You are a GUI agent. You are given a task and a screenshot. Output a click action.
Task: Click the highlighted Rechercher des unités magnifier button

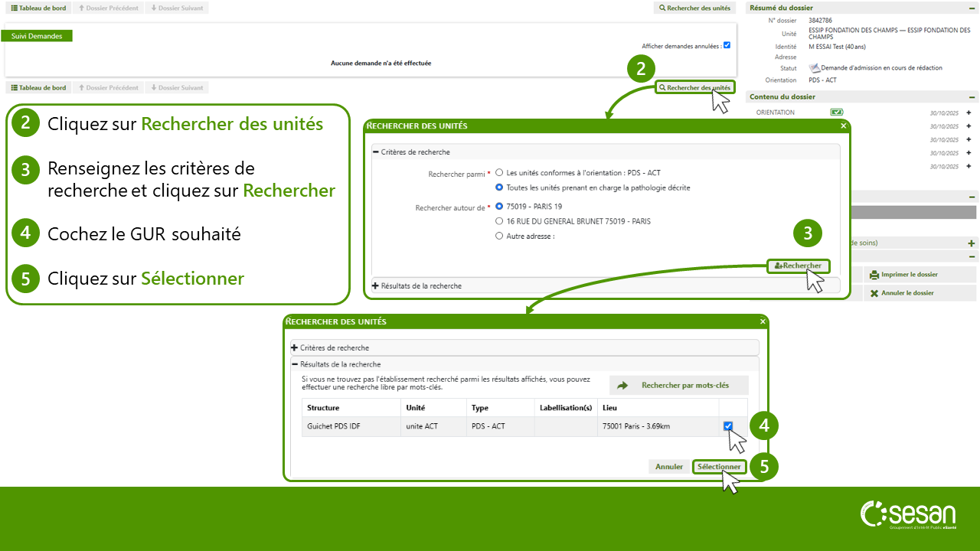[695, 88]
